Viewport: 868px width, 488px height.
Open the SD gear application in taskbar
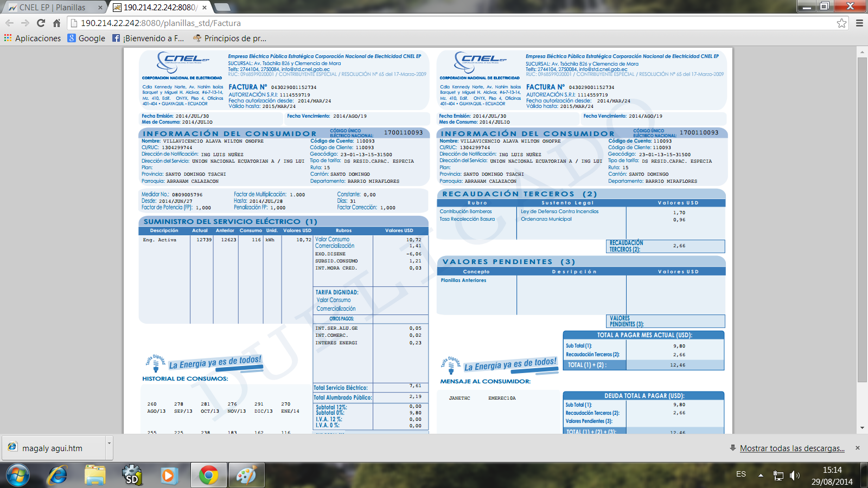pos(132,476)
